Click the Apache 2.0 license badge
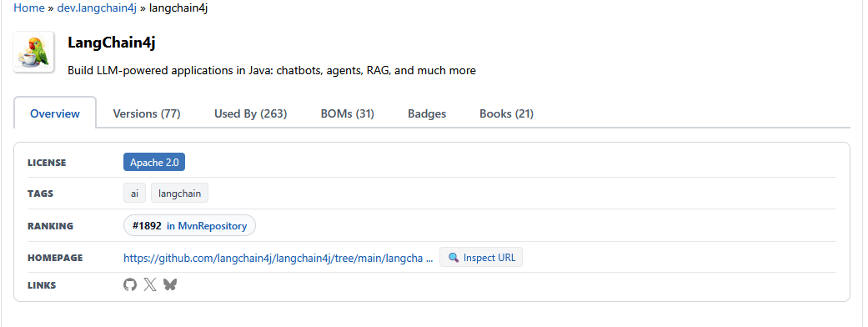Image resolution: width=868 pixels, height=327 pixels. 154,163
